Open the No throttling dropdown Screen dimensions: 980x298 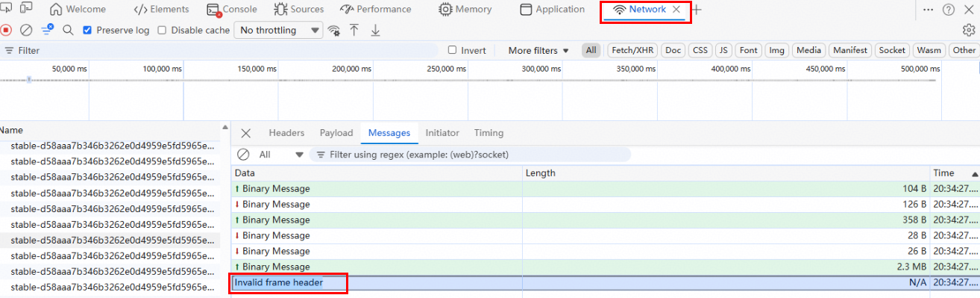278,30
